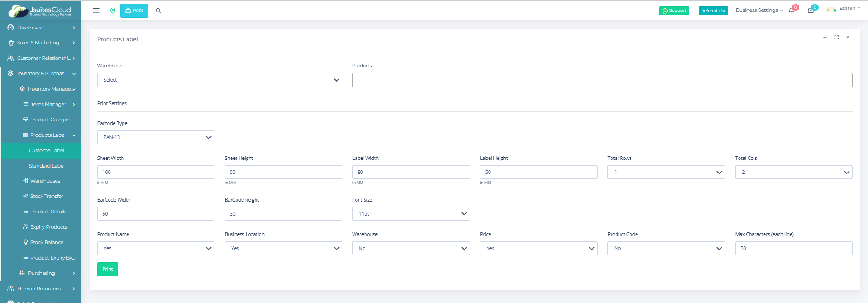Click into the Products input field
Image resolution: width=868 pixels, height=303 pixels.
pos(602,80)
